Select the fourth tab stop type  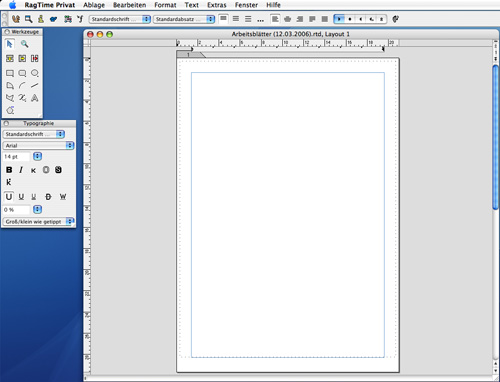[x=371, y=19]
